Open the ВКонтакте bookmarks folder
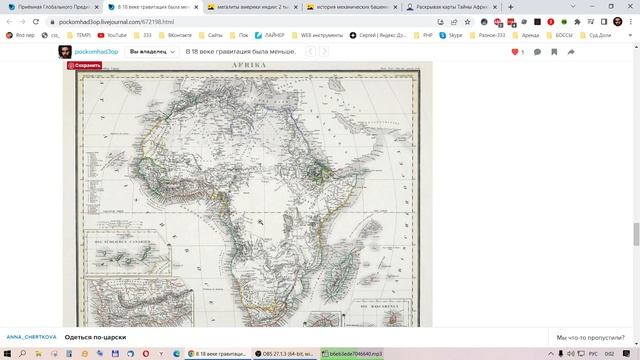The image size is (640, 360). (175, 36)
